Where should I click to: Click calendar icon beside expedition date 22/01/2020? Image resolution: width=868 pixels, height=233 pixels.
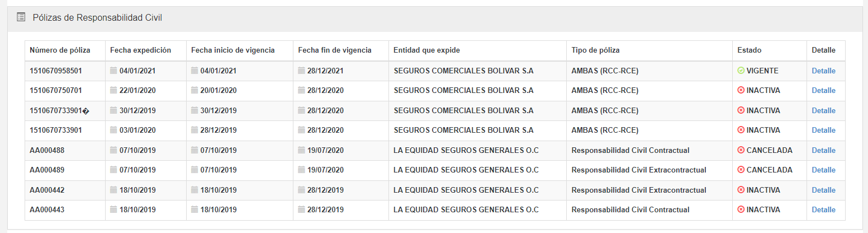click(113, 91)
